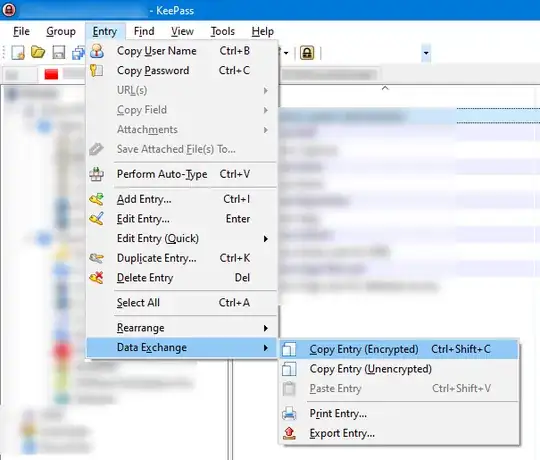
Task: Close the open Entry menu
Action: (x=105, y=31)
